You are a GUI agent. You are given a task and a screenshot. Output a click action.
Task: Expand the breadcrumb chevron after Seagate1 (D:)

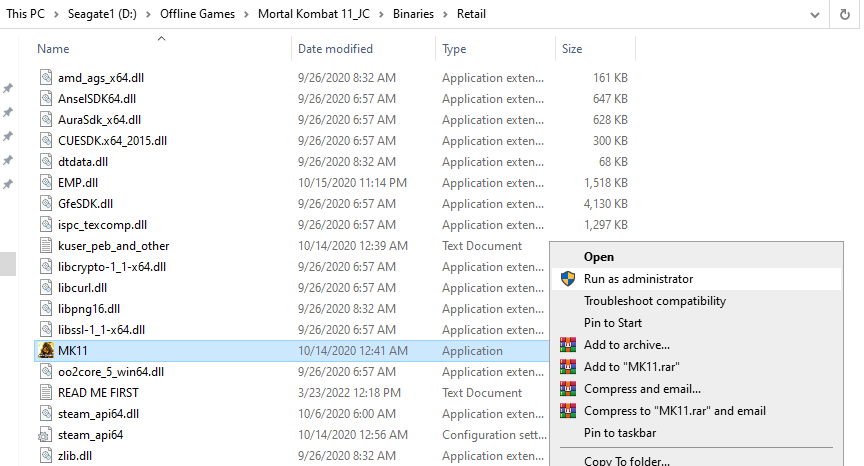pos(148,14)
